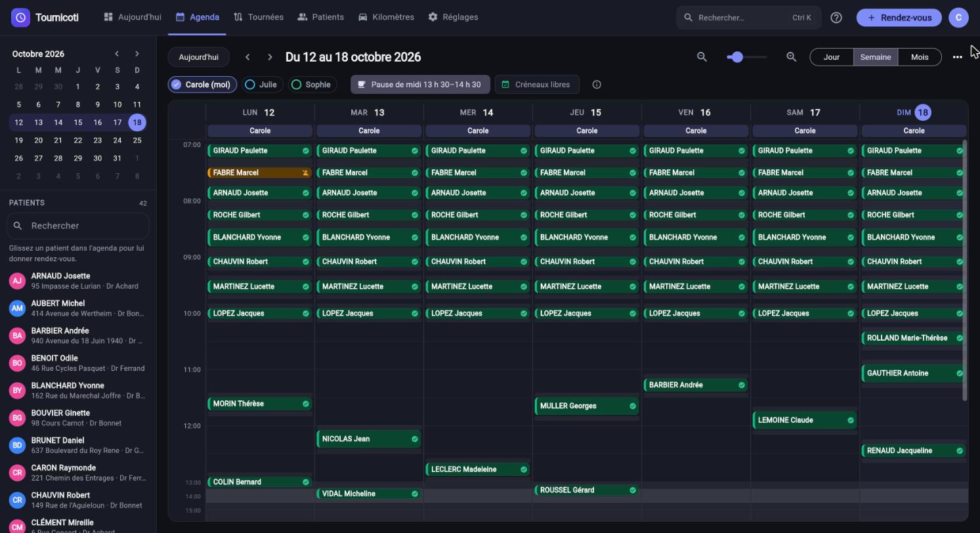Toggle the Carole (moi) calendar filter

[202, 85]
